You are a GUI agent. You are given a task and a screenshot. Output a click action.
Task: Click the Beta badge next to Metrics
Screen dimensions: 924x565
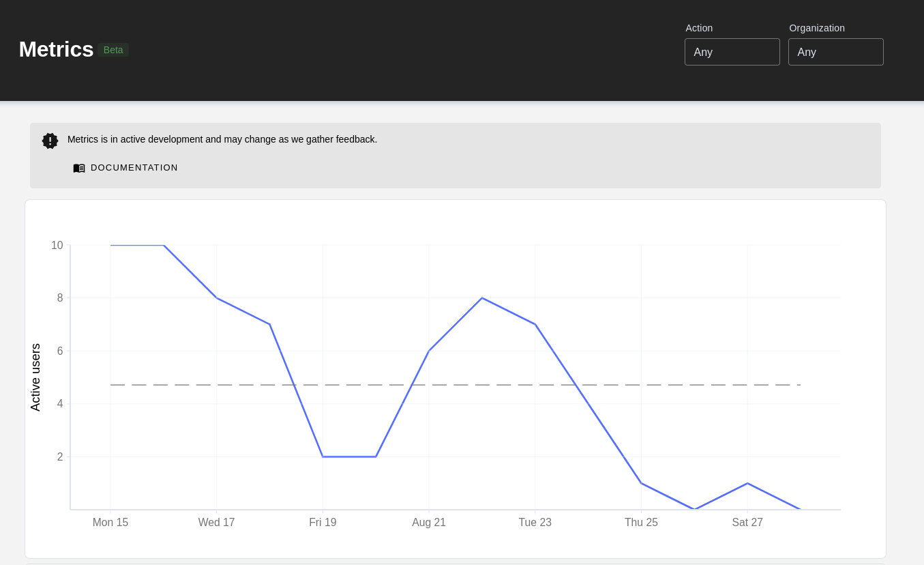click(x=113, y=49)
